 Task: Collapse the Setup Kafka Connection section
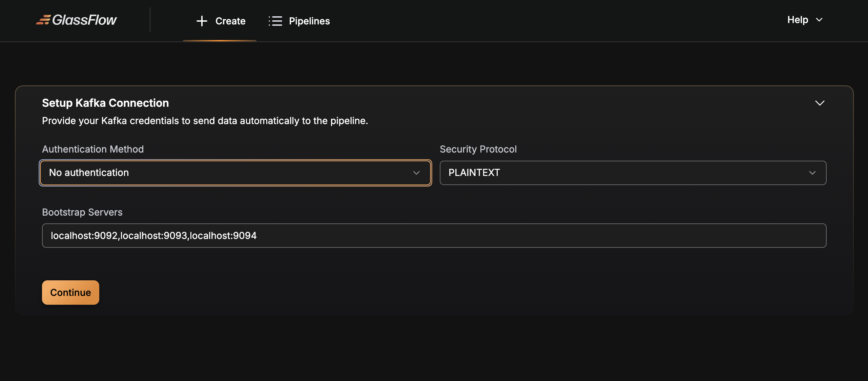coord(820,103)
